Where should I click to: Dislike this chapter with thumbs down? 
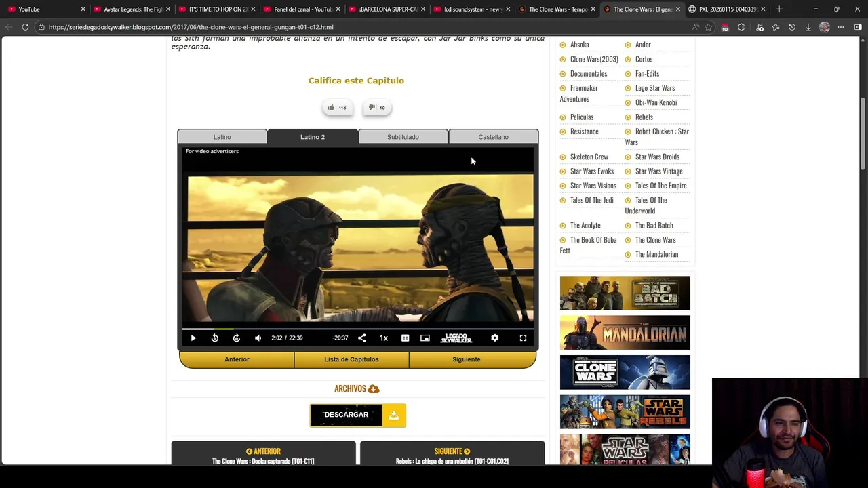[377, 107]
